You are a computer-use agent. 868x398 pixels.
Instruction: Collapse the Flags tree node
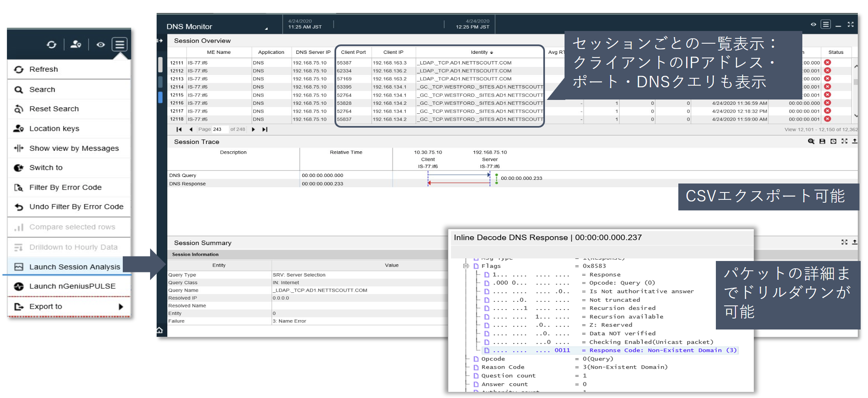[x=466, y=266]
